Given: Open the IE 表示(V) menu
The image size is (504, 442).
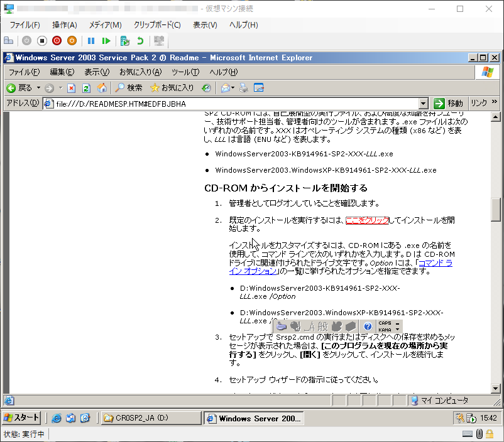Looking at the screenshot, I should [x=97, y=72].
